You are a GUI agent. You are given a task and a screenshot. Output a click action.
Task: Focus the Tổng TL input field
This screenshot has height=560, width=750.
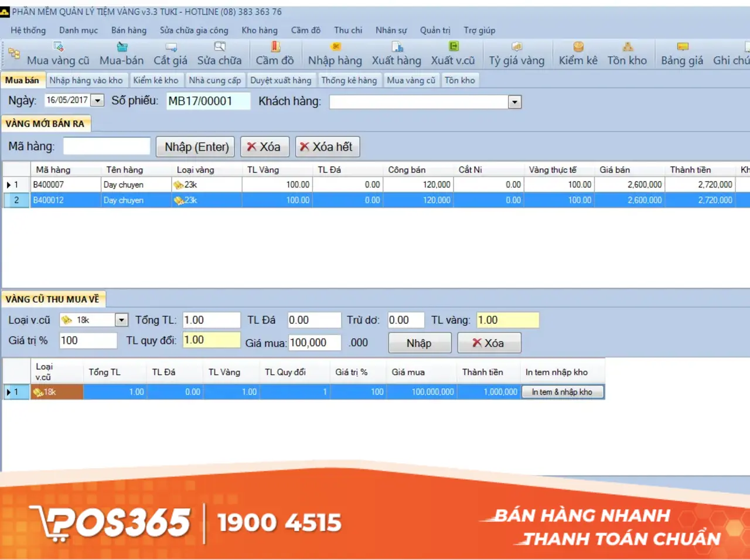211,320
